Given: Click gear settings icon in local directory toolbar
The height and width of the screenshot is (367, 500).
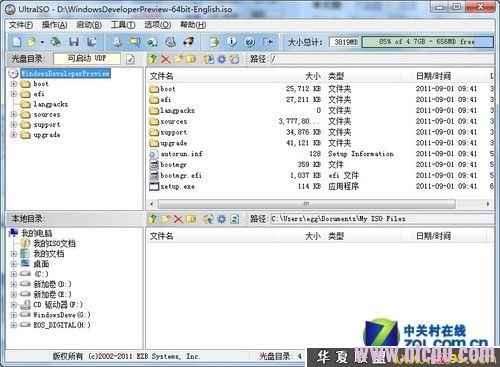Looking at the screenshot, I should point(221,219).
